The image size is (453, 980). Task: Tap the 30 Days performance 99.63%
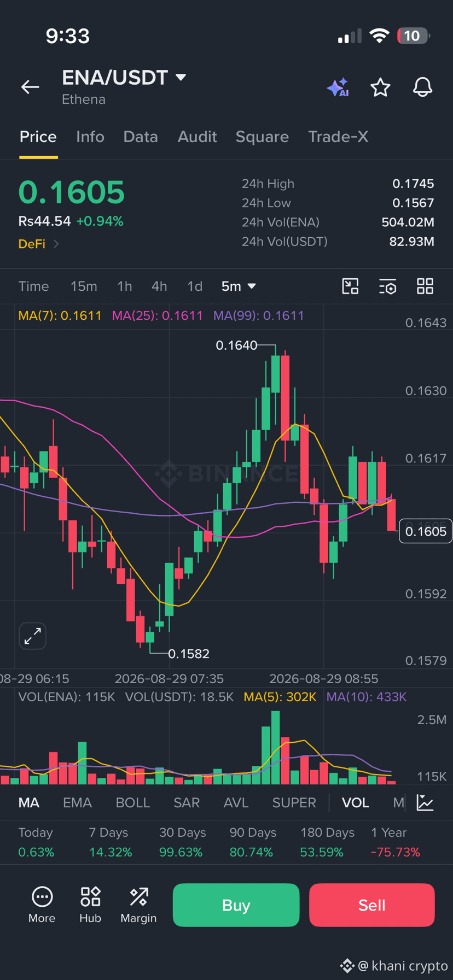pyautogui.click(x=181, y=852)
